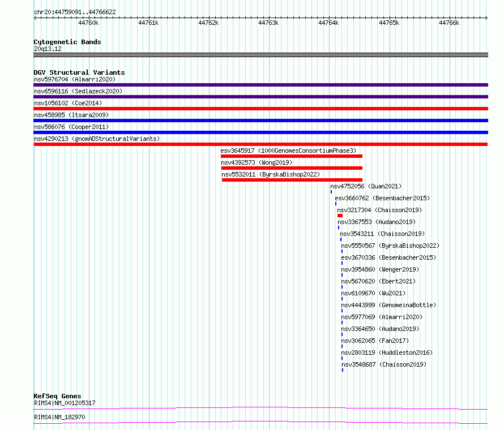Open the nsv4752056 (Quan2021) label
The width and height of the screenshot is (504, 430).
pyautogui.click(x=366, y=186)
